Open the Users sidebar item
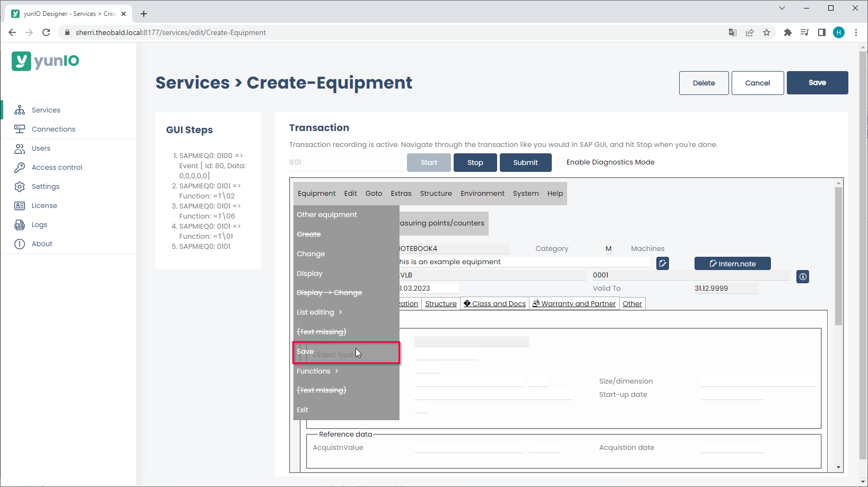Screen dimensions: 868x487 (41, 148)
